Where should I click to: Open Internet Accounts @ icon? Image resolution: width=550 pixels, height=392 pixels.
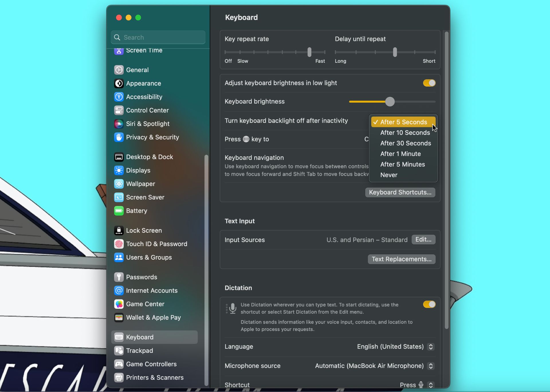(x=119, y=291)
